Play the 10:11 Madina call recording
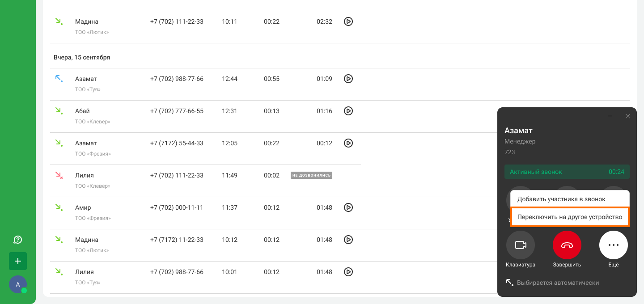This screenshot has height=304, width=644. coord(348,21)
